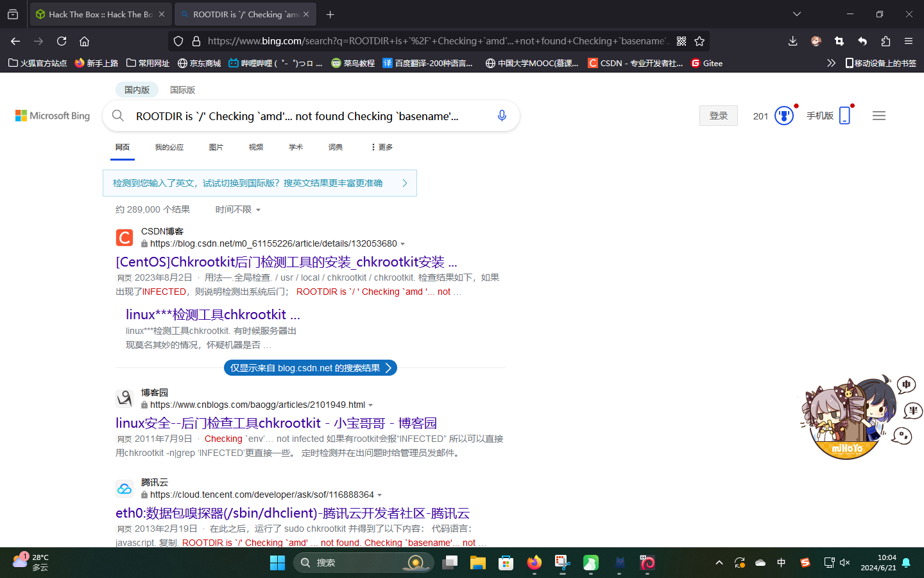The image size is (924, 578).
Task: Open linux检测工具chkrootkit sub-result
Action: (x=213, y=315)
